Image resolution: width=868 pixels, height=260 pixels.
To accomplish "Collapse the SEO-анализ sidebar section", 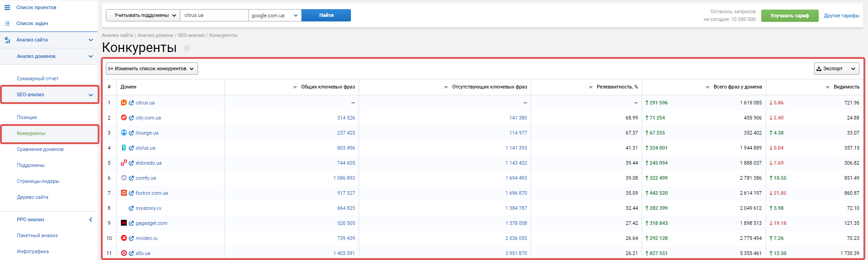I will click(91, 95).
